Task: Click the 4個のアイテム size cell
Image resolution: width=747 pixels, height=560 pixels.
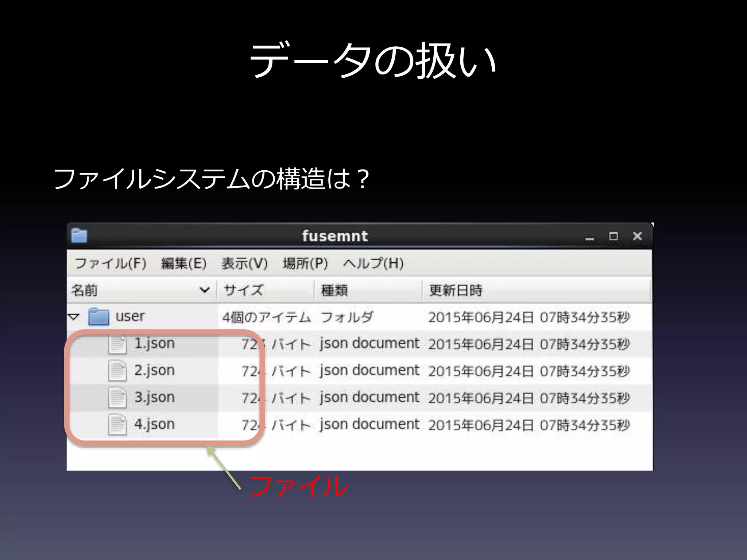Action: 267,317
